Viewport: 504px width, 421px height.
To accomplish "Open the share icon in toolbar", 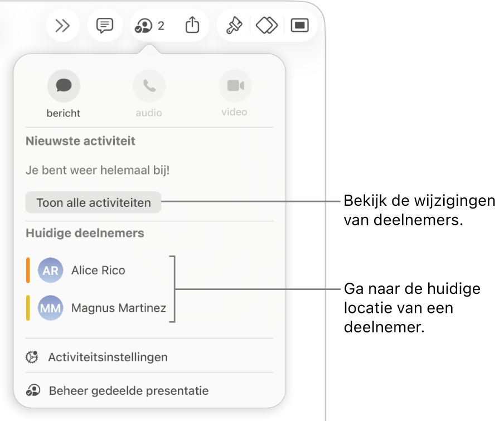I will pyautogui.click(x=192, y=25).
